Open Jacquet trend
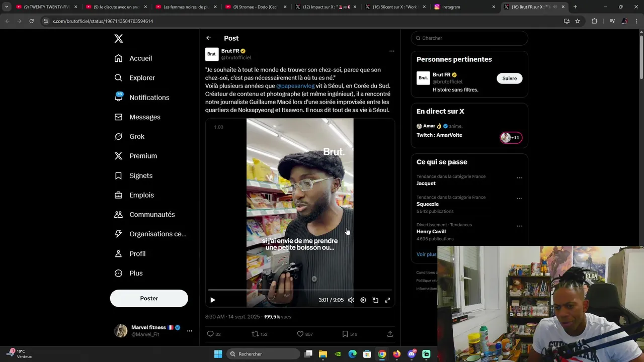This screenshot has width=644, height=362. tap(426, 184)
